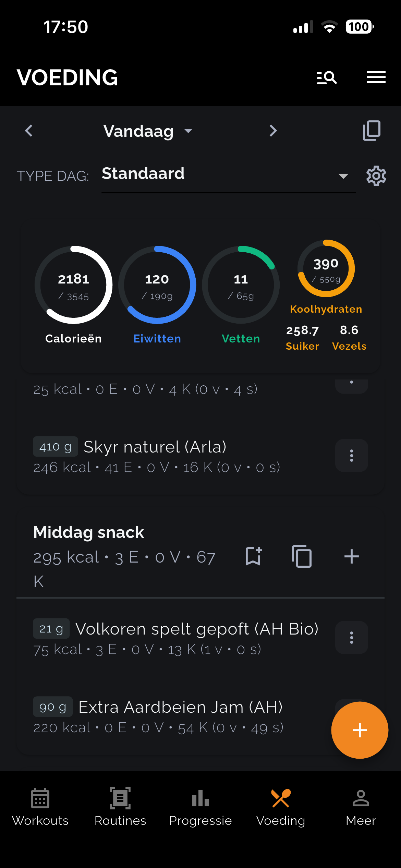The height and width of the screenshot is (868, 401).
Task: Open day type settings gear
Action: (376, 176)
